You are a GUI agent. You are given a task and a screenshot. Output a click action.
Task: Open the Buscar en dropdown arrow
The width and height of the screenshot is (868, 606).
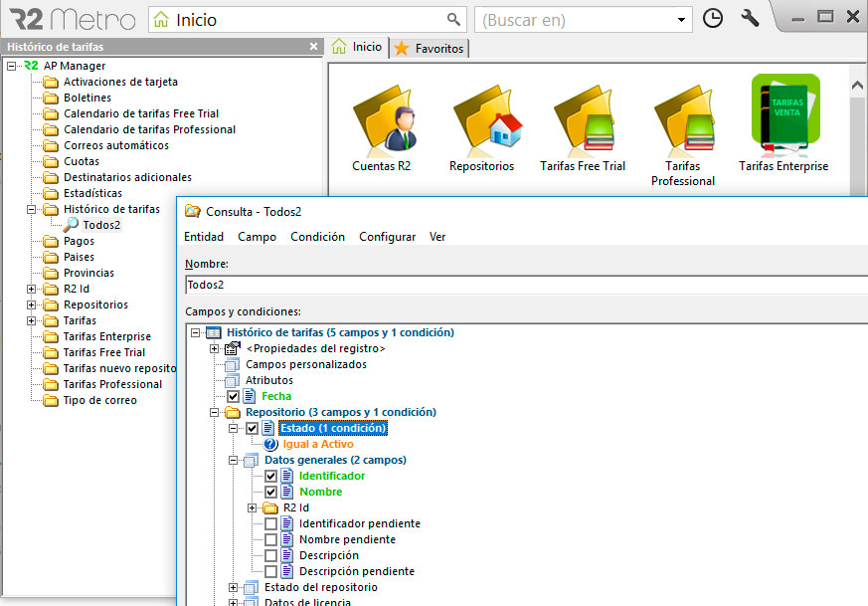681,20
